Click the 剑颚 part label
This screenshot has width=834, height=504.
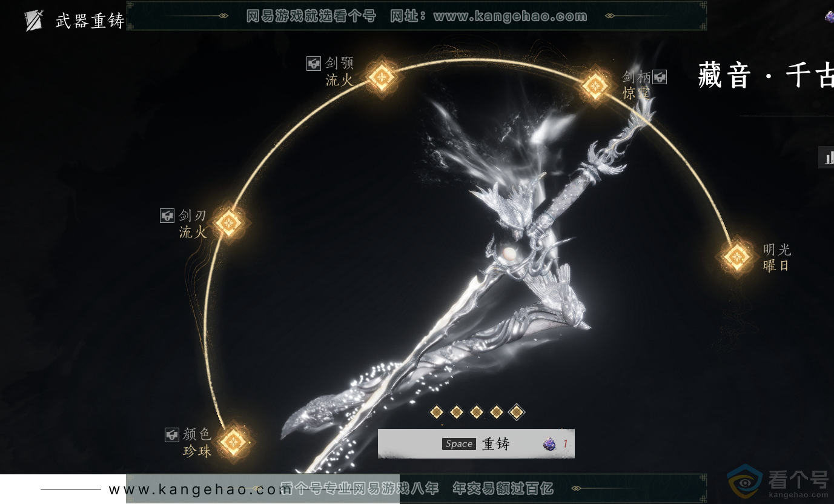tap(339, 64)
